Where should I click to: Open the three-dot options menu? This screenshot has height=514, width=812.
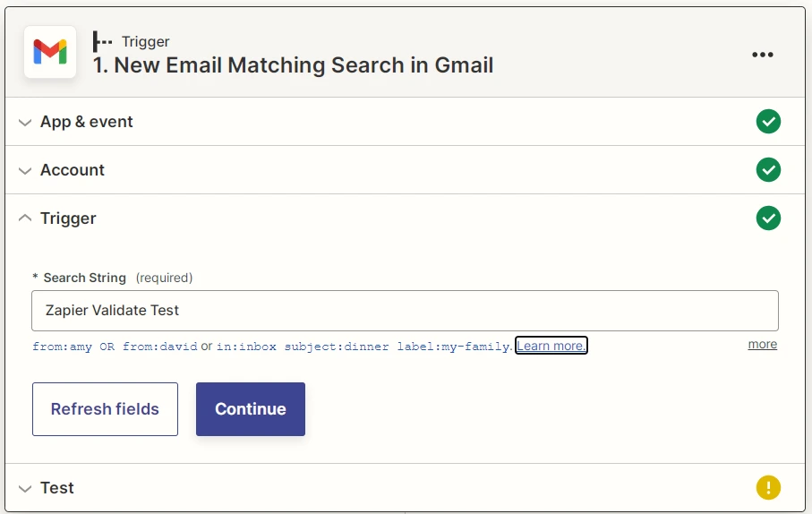[762, 55]
